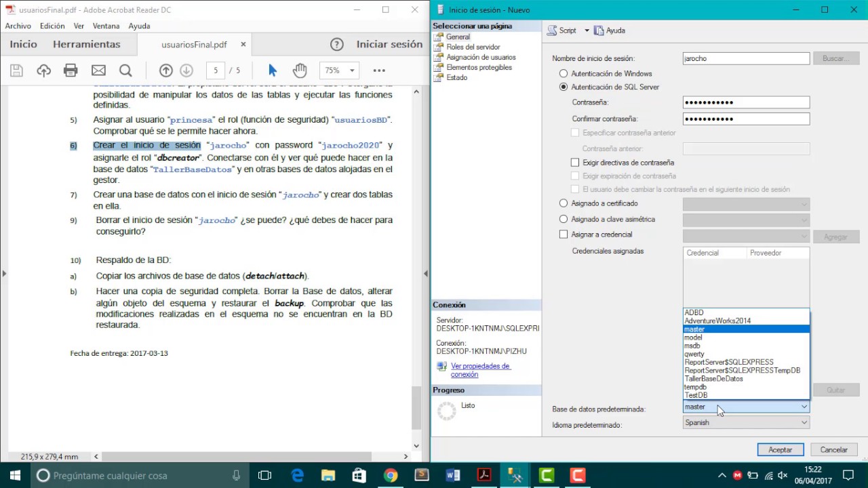This screenshot has width=868, height=488.
Task: Click the Acrobat horizontal scrollbar thumb
Action: (237, 457)
